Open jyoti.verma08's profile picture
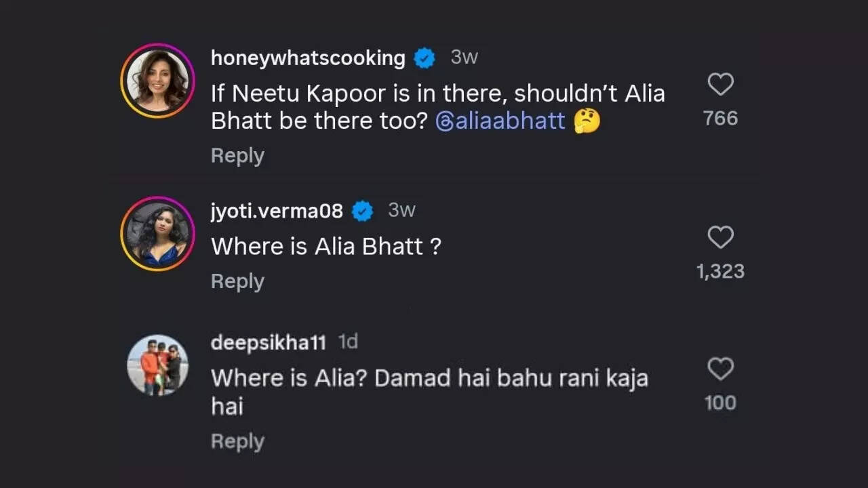Image resolution: width=868 pixels, height=488 pixels. [x=157, y=233]
